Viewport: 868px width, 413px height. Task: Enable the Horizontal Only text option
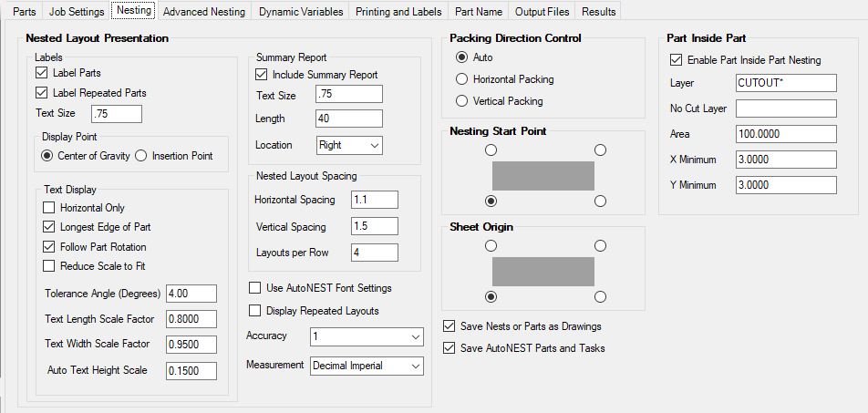[x=50, y=208]
